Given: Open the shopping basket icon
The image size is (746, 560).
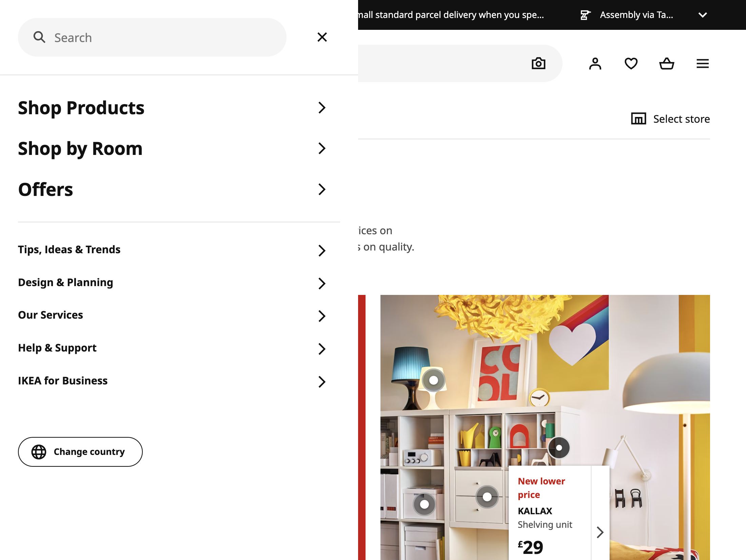Looking at the screenshot, I should coord(667,63).
